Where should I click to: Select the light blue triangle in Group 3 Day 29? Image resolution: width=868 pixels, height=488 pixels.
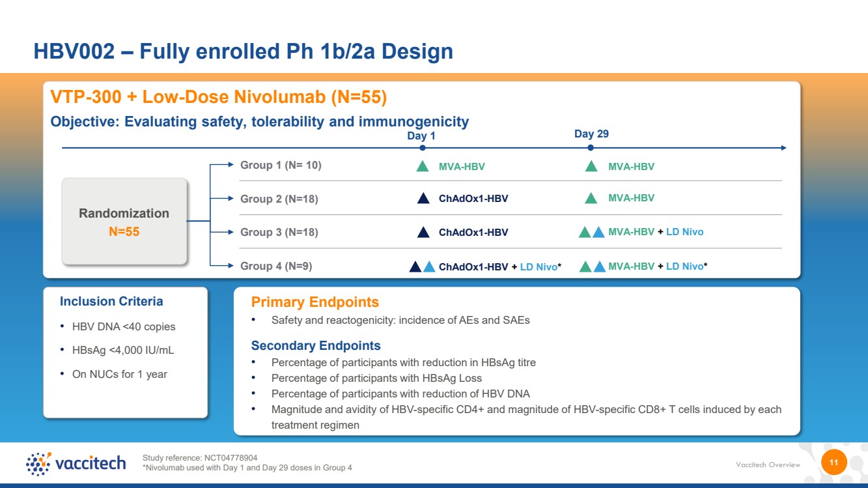click(x=599, y=232)
